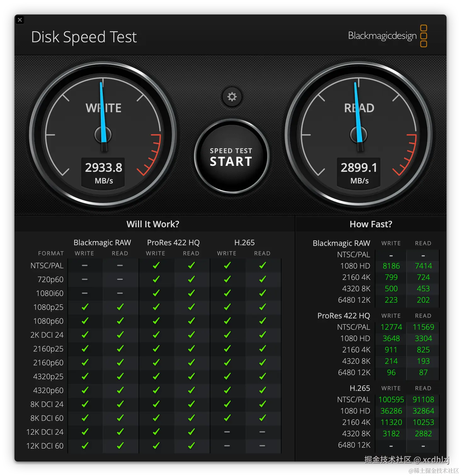Image resolution: width=461 pixels, height=476 pixels.
Task: Click the H.265 header in Will It Work
Action: [x=244, y=243]
